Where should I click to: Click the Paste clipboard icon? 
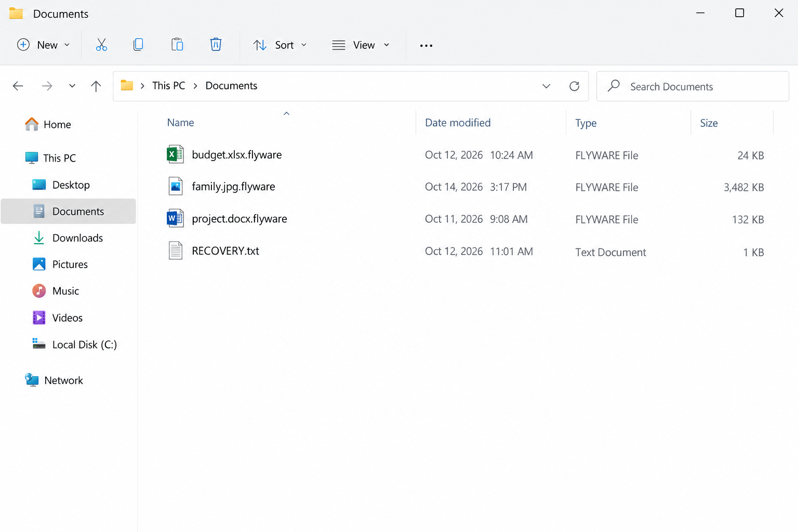click(x=177, y=45)
